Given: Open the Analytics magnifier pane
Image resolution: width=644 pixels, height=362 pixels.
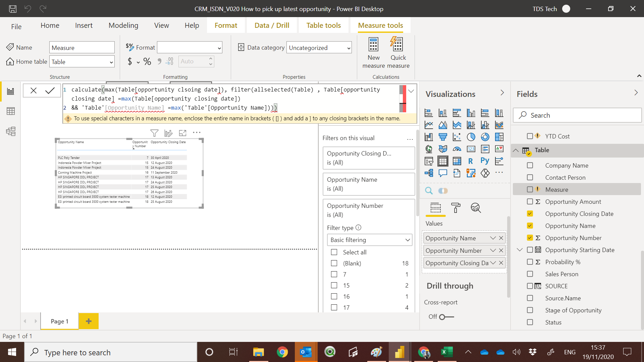Looking at the screenshot, I should pos(476,208).
